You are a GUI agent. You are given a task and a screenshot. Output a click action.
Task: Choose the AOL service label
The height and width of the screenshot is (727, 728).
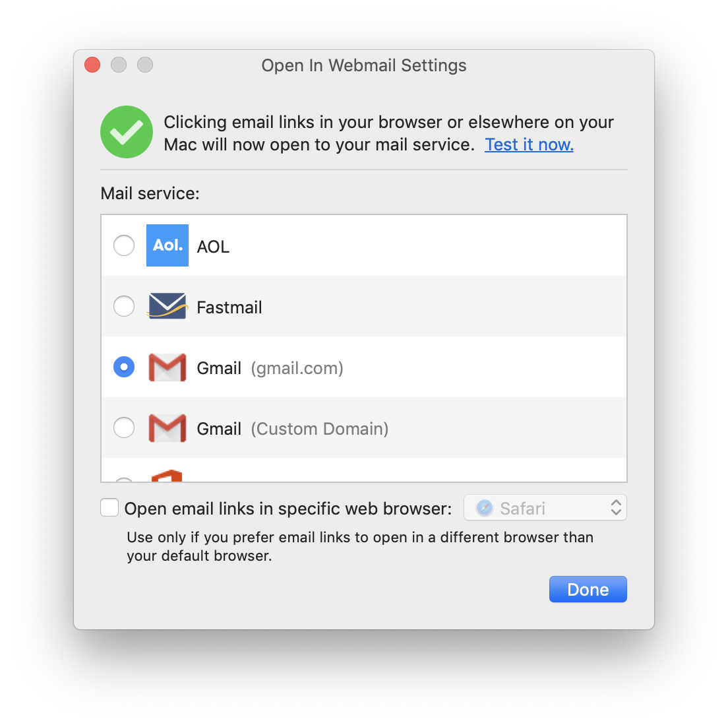click(213, 247)
